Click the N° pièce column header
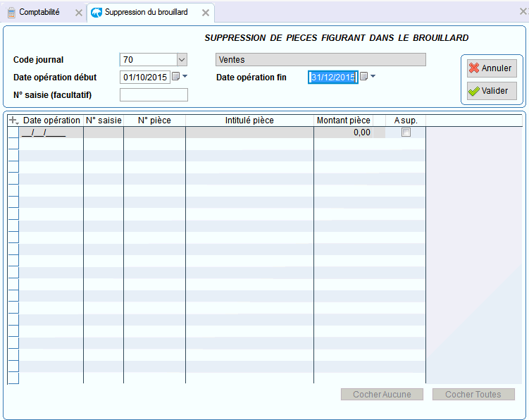The image size is (529, 420). (154, 121)
